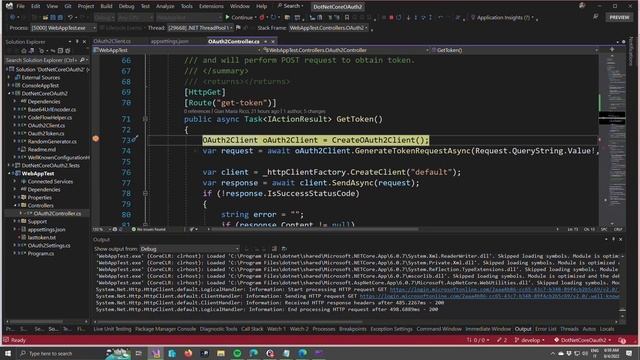Click the first login.microsoftonline.com link in Output
This screenshot has width=640, height=360.
point(504,289)
